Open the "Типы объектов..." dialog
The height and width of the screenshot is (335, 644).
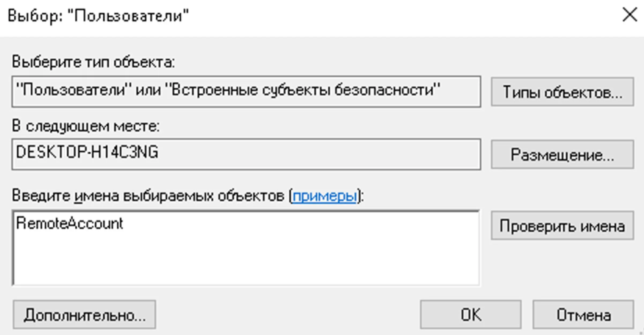(562, 92)
